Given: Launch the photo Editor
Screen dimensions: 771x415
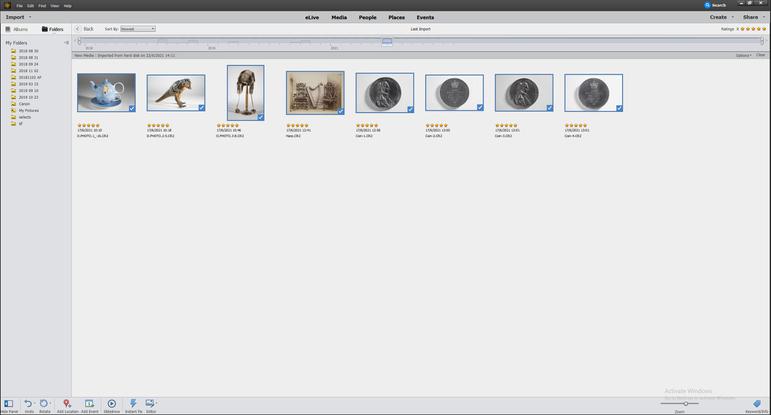Looking at the screenshot, I should (x=151, y=404).
